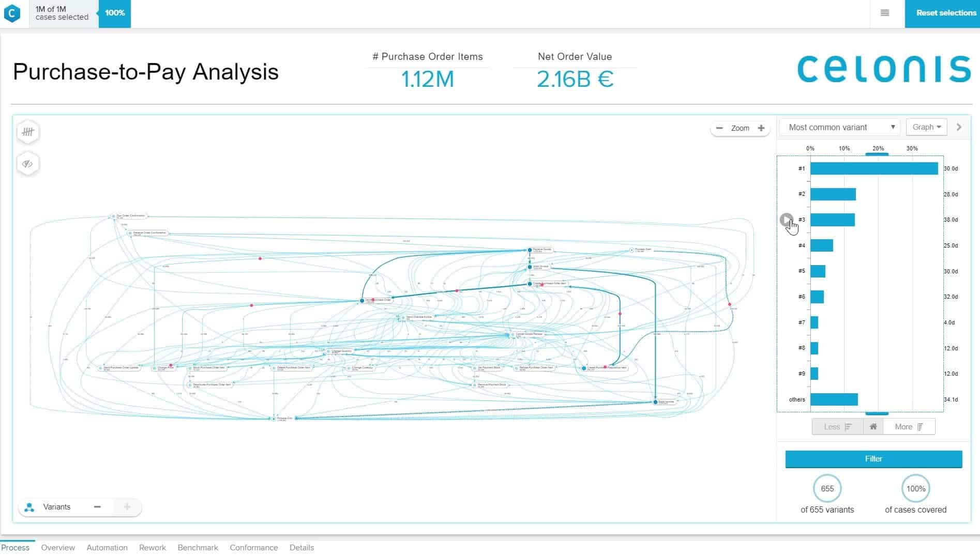Collapse the variant panel with the chevron
Screen dimensions: 980x556
click(x=959, y=127)
